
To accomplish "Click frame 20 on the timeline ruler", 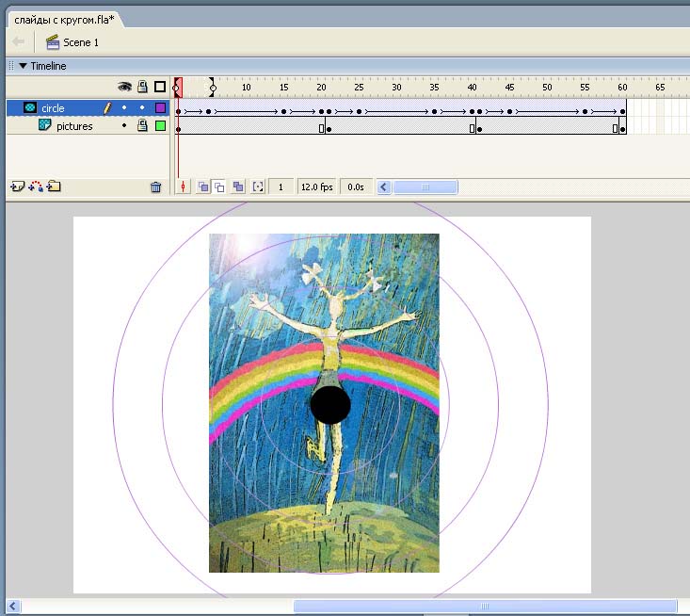I will (x=321, y=88).
